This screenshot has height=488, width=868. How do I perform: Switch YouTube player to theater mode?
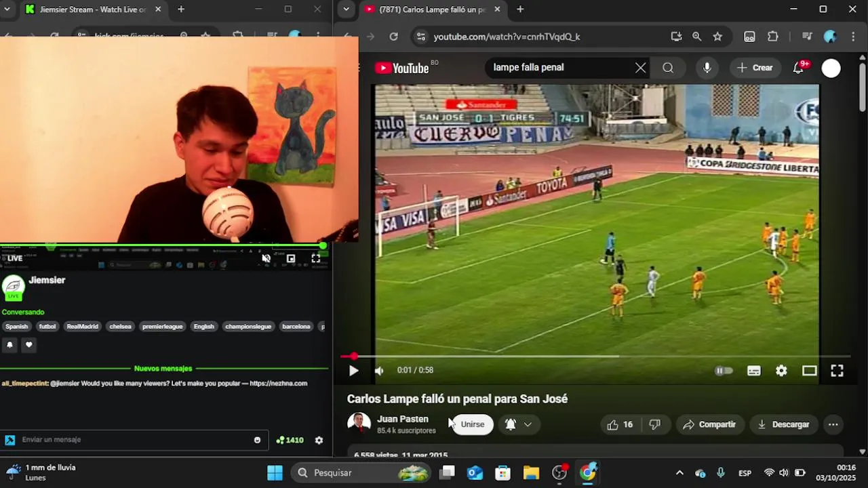click(x=809, y=371)
